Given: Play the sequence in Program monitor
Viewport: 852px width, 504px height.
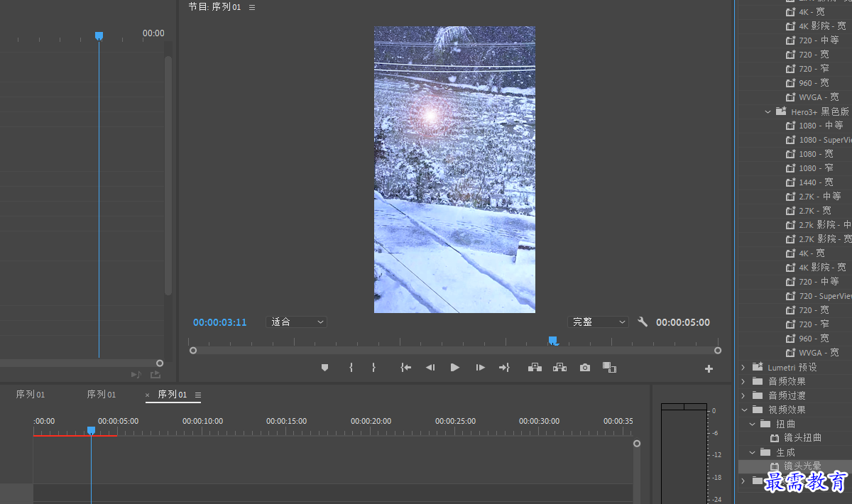Looking at the screenshot, I should (x=455, y=367).
